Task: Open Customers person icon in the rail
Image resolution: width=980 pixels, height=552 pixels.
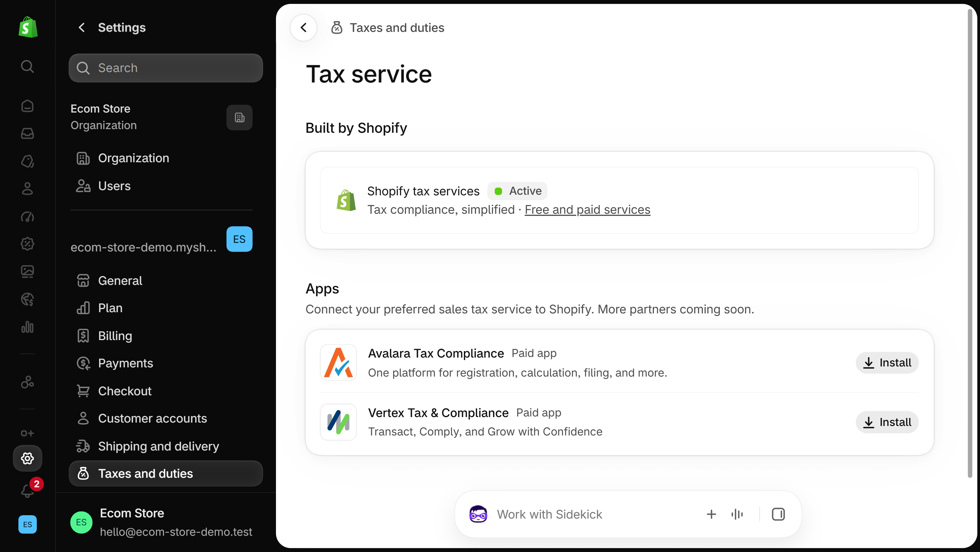Action: (27, 189)
